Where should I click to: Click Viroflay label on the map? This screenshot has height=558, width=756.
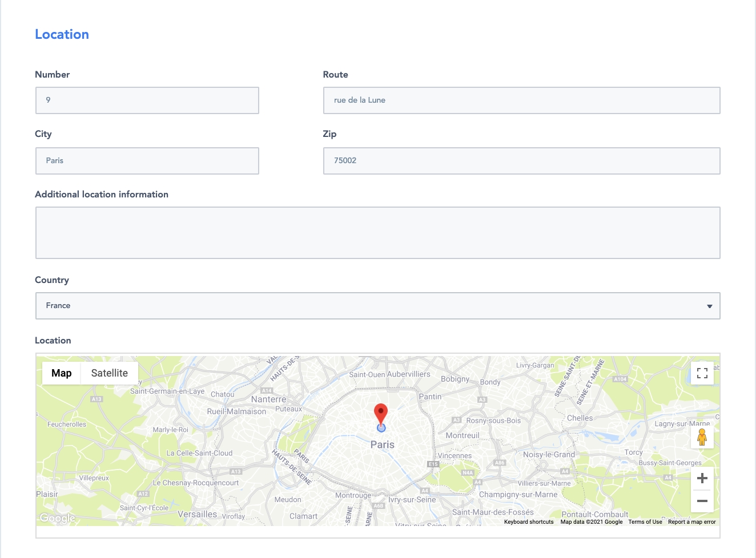pos(234,517)
